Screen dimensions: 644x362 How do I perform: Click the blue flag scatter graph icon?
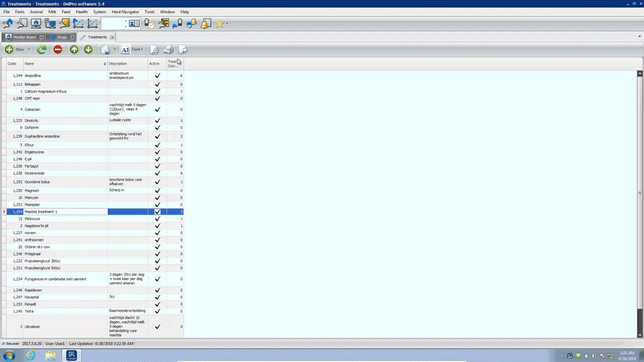[x=78, y=23]
